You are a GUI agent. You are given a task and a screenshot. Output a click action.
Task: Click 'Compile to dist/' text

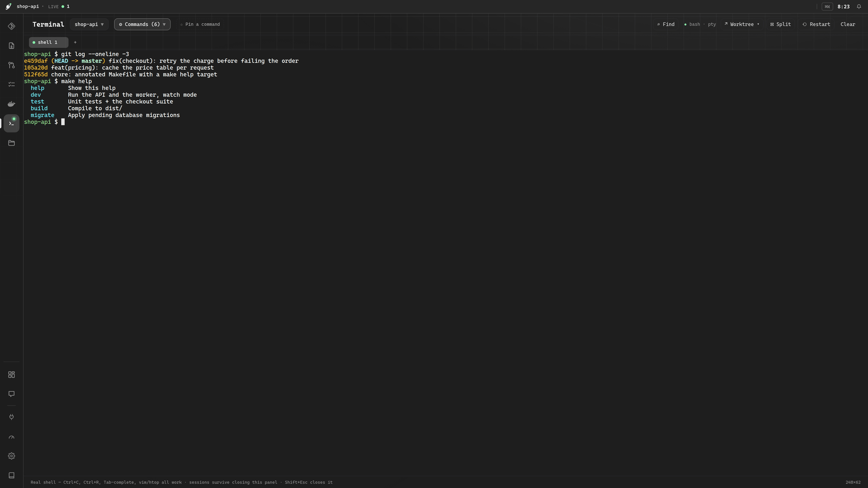95,108
